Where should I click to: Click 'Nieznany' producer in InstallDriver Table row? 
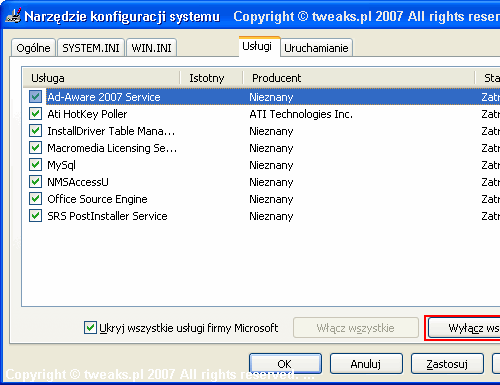(271, 131)
